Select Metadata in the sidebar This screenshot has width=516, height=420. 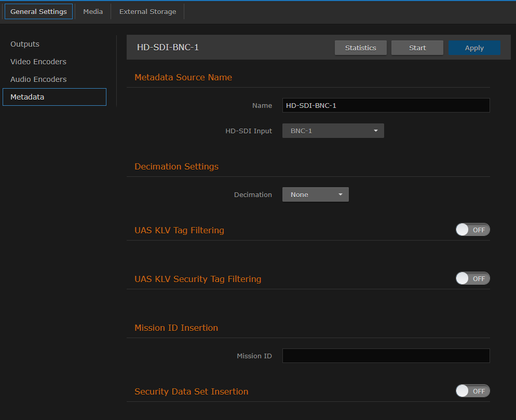coord(26,97)
